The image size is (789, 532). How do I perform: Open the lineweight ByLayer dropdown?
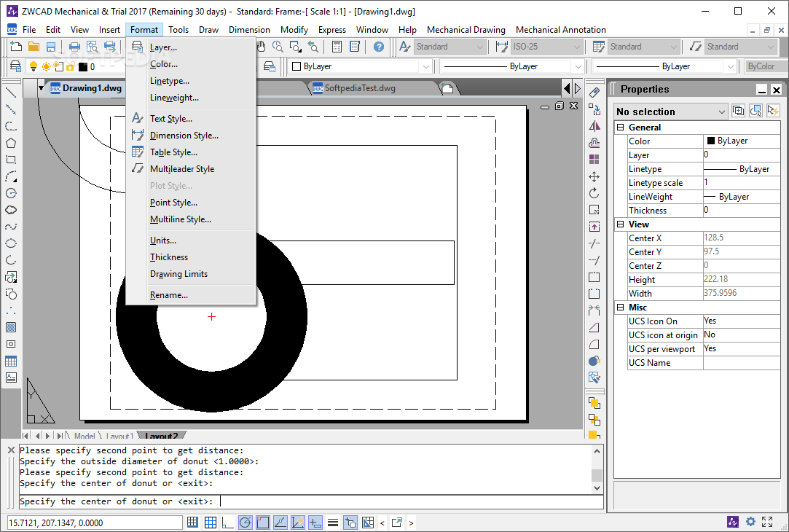point(664,66)
